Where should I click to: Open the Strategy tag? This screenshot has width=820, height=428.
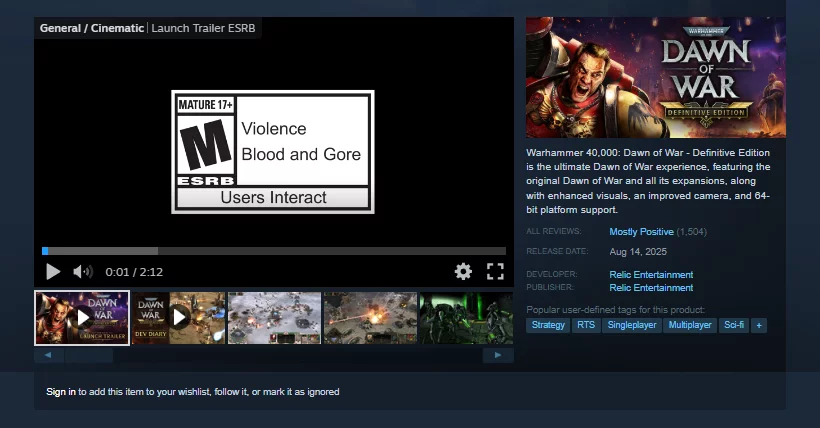(548, 325)
